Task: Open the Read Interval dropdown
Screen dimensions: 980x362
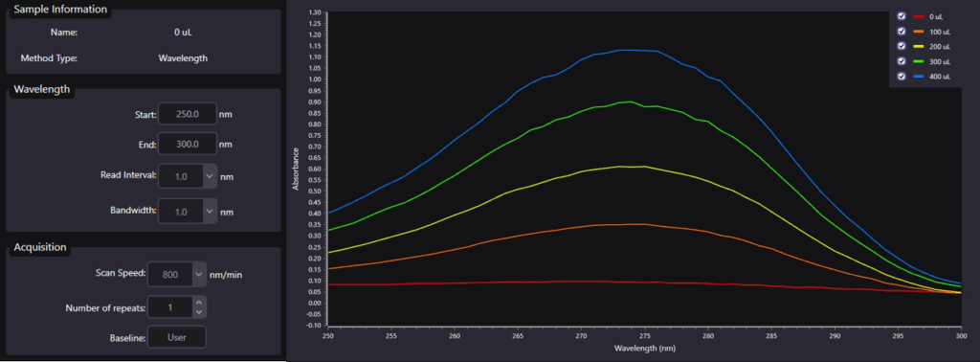Action: (x=210, y=176)
